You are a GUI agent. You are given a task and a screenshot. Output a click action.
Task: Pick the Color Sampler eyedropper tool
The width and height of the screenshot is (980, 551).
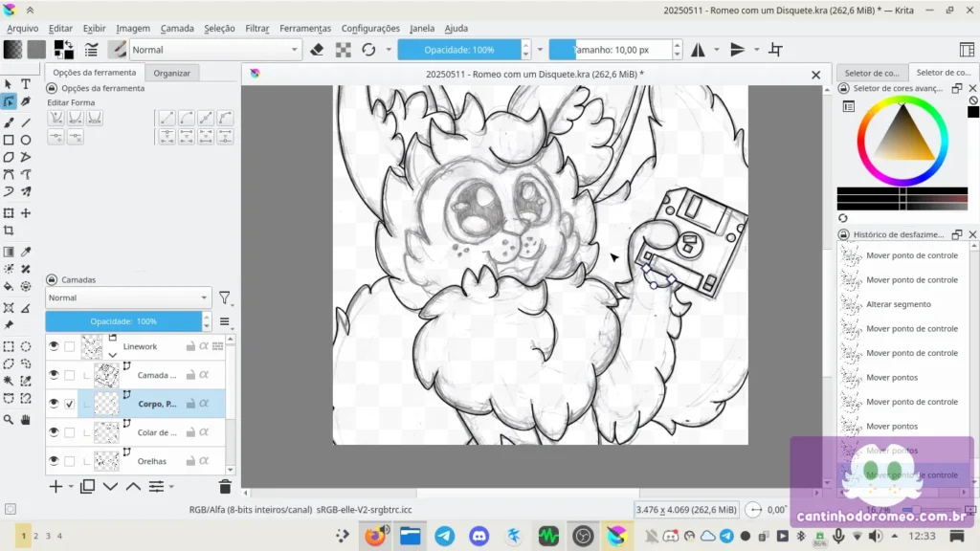coord(26,252)
